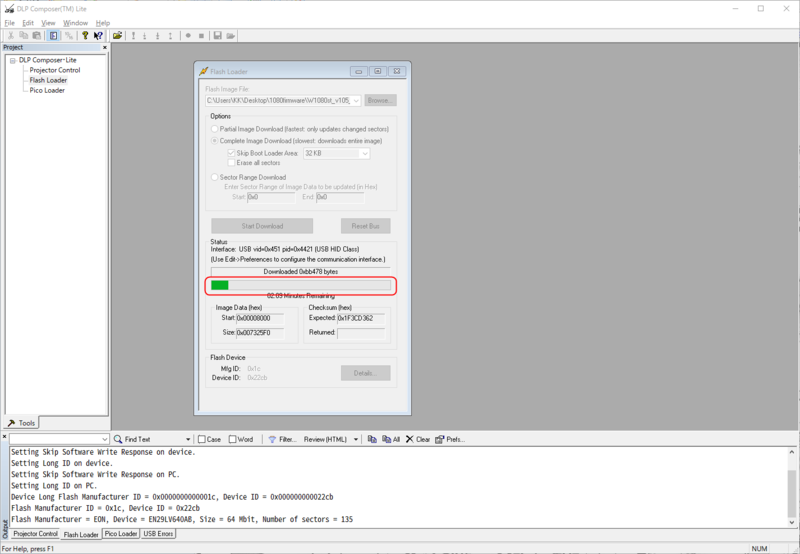Open the Tools tab at the Project panel bottom
The width and height of the screenshot is (800, 554).
coord(21,423)
